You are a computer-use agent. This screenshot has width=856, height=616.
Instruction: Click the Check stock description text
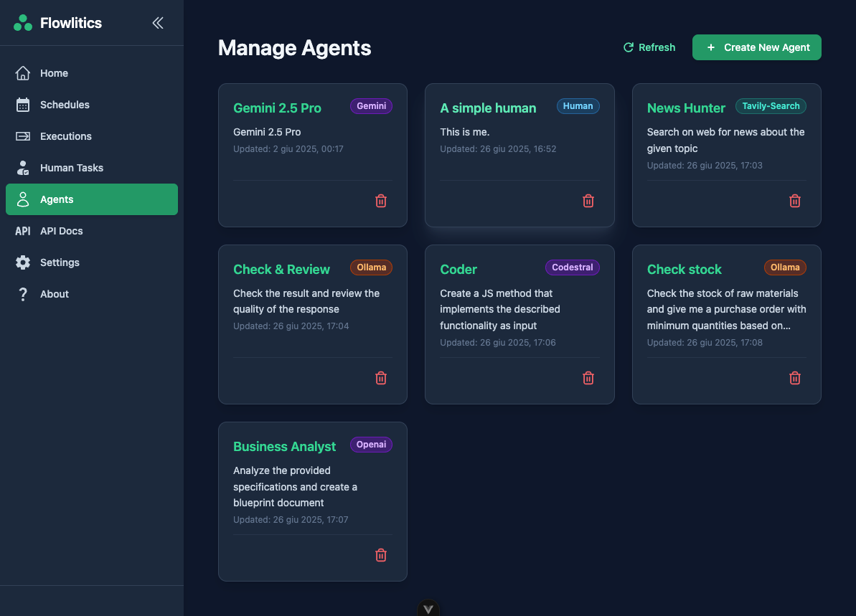click(726, 309)
